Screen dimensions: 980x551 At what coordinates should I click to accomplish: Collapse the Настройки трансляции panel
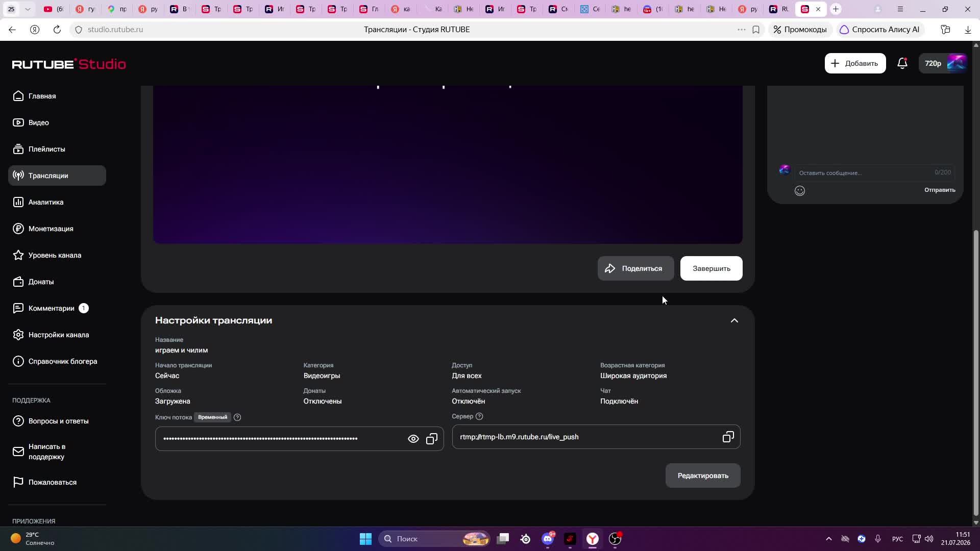tap(734, 320)
